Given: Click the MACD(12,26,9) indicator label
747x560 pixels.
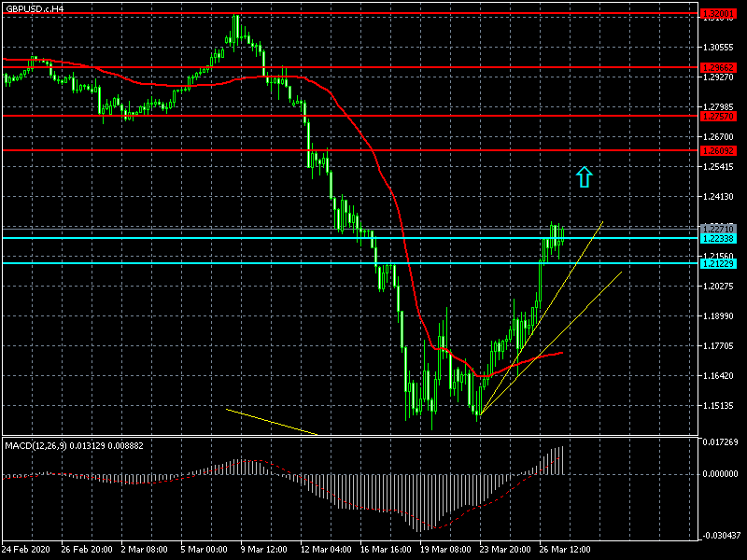Looking at the screenshot, I should (74, 444).
